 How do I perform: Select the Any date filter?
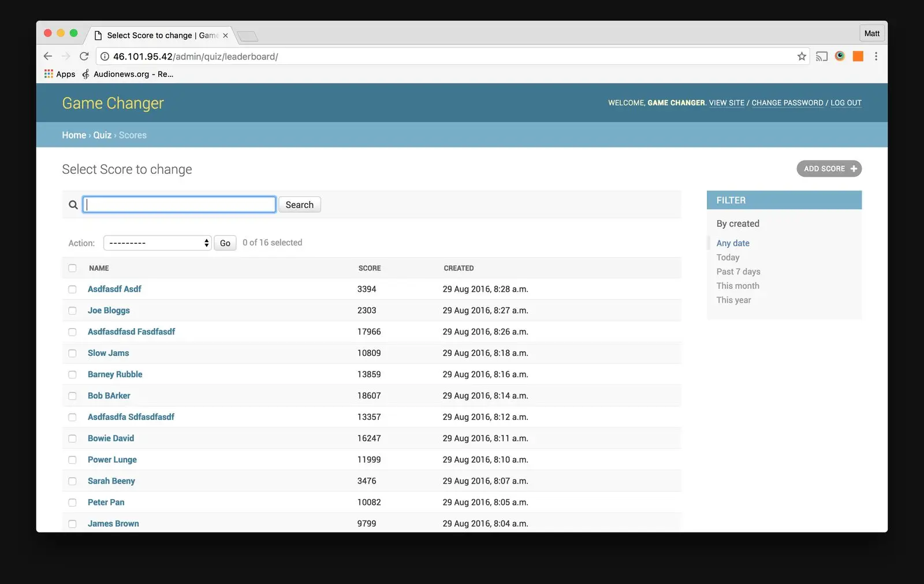[x=733, y=243]
